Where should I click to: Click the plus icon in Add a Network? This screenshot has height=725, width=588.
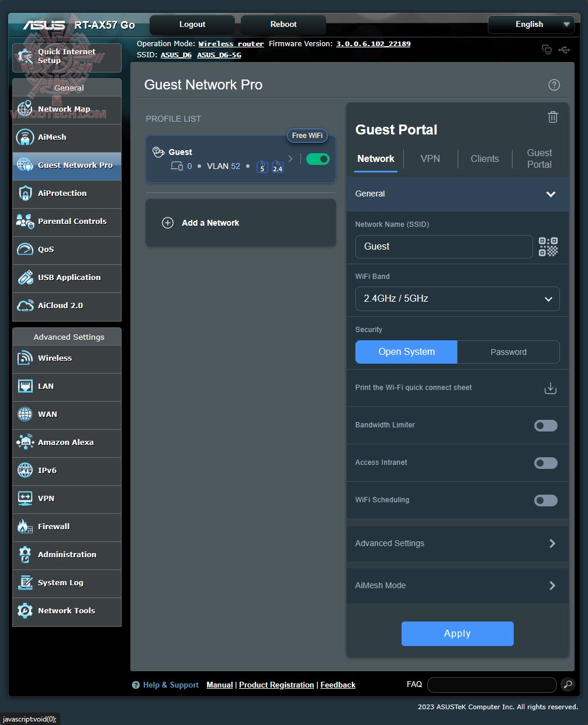[168, 223]
